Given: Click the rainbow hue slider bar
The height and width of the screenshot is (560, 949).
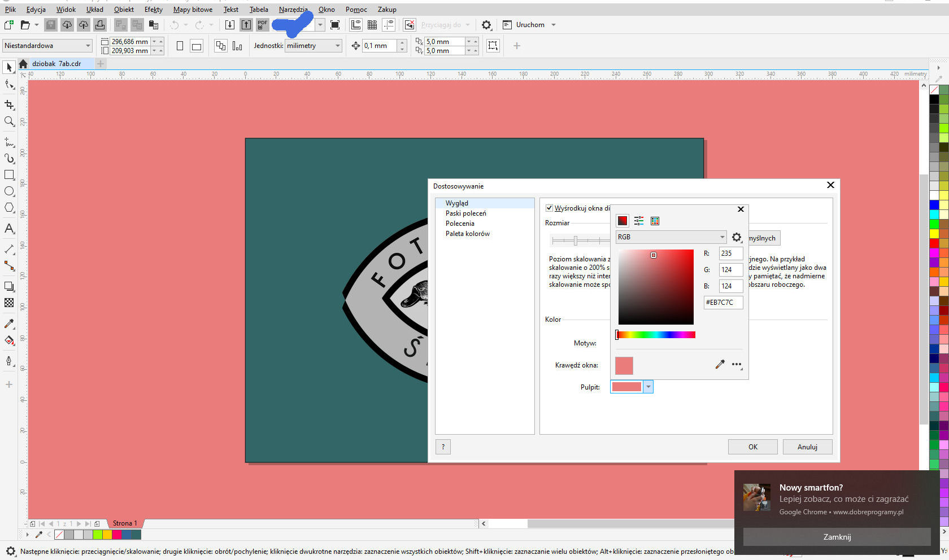Looking at the screenshot, I should (656, 335).
